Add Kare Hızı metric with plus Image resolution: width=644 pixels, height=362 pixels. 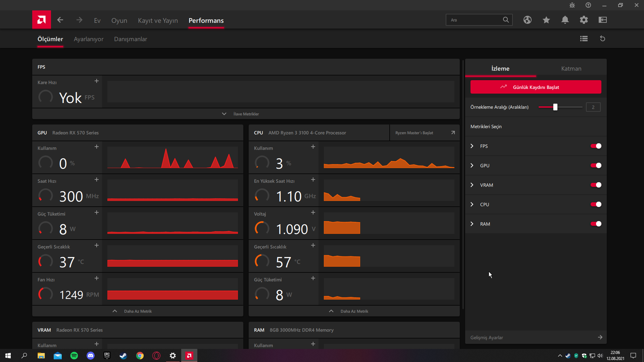coord(97,81)
